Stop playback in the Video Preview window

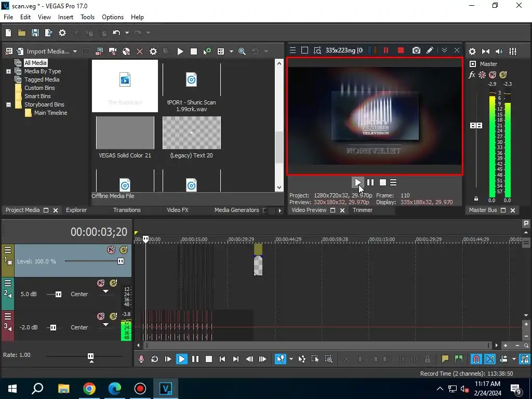pos(383,182)
